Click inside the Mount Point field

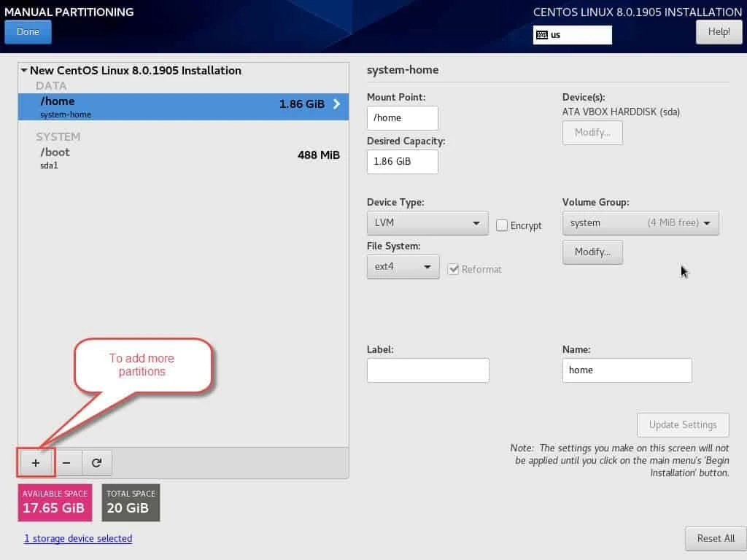point(403,117)
